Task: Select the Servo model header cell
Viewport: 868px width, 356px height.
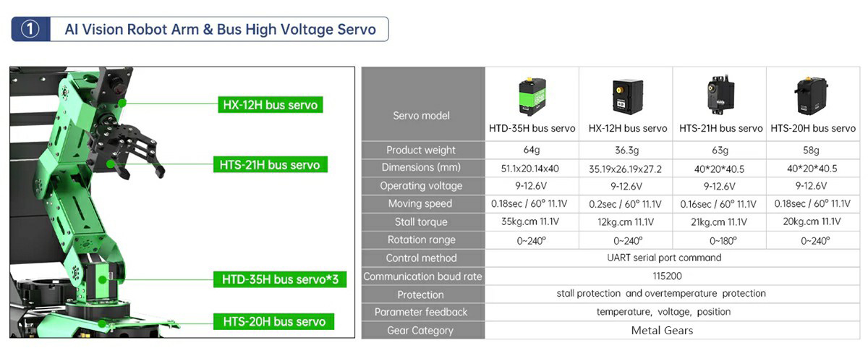Action: (x=421, y=115)
